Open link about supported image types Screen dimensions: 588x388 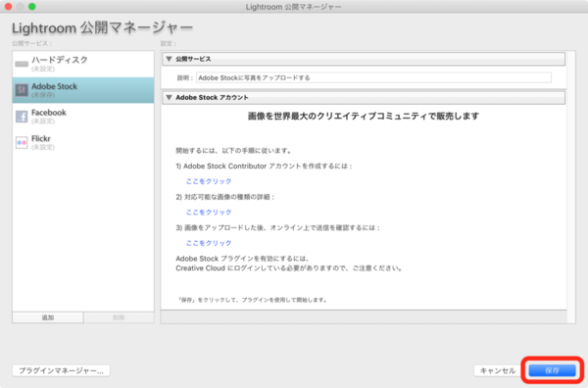click(x=209, y=213)
